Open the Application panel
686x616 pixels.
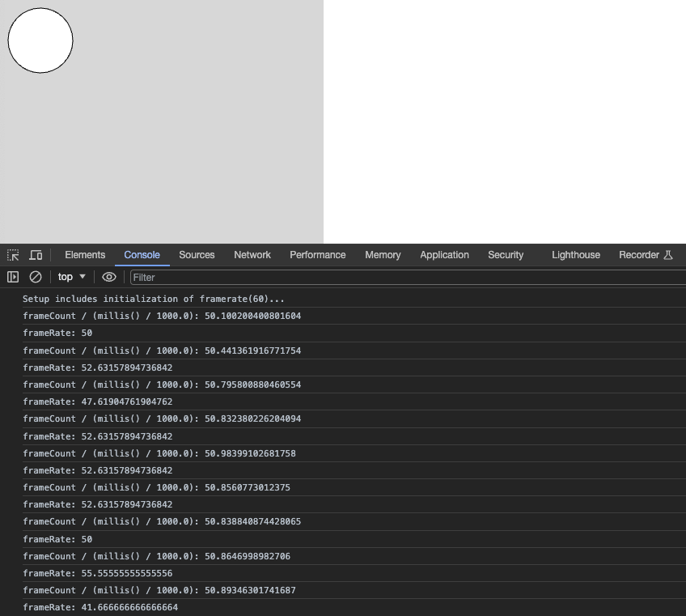444,255
